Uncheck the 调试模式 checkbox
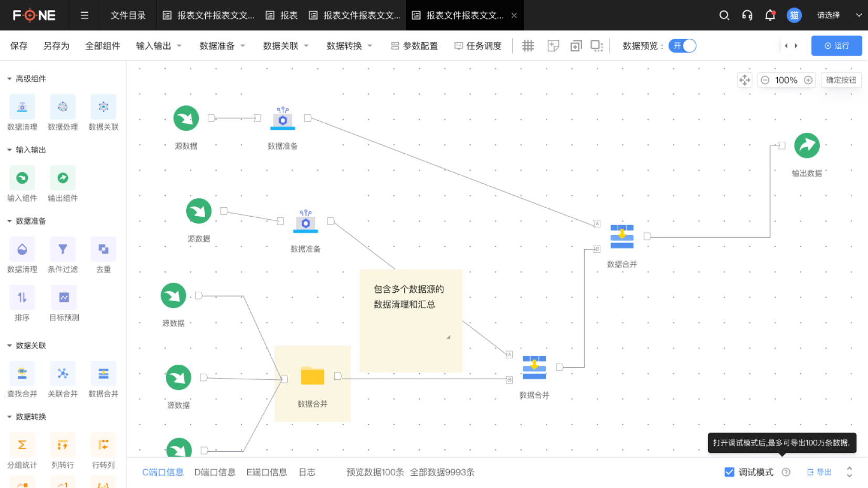This screenshot has height=488, width=868. 729,472
